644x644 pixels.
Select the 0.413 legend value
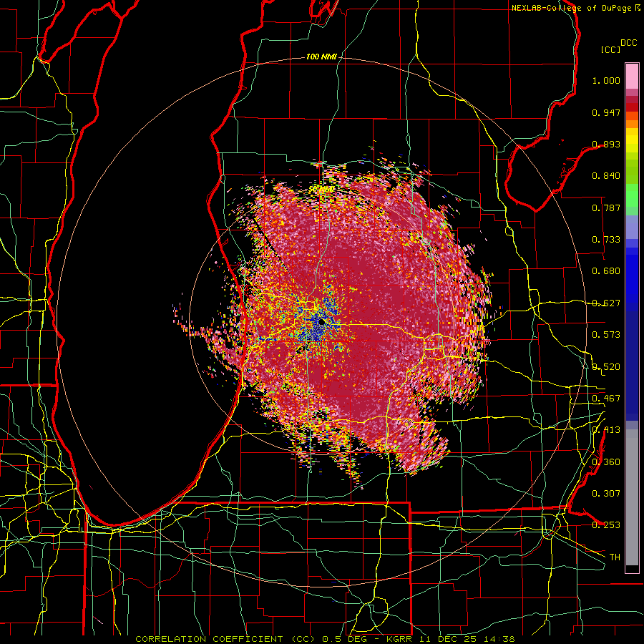tap(606, 430)
